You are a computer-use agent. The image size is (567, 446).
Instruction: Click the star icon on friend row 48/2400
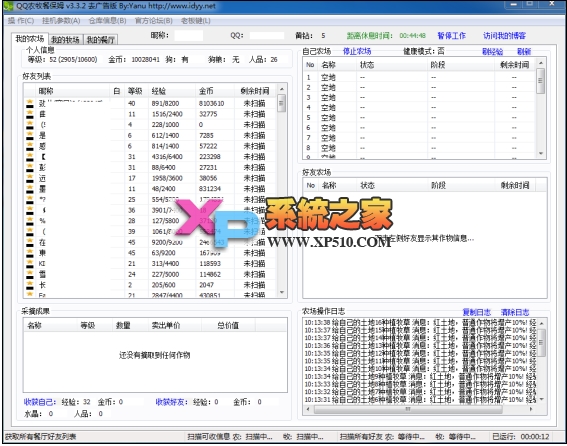point(30,189)
